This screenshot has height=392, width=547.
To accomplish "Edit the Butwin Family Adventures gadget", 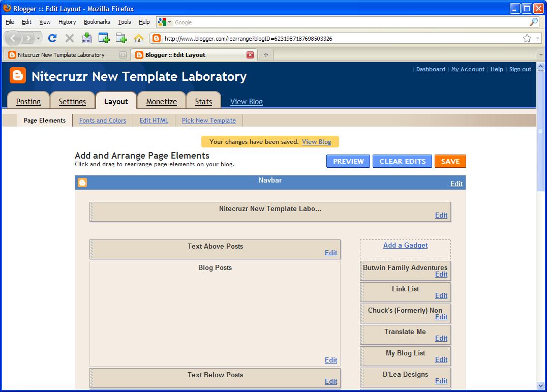I will pyautogui.click(x=441, y=275).
